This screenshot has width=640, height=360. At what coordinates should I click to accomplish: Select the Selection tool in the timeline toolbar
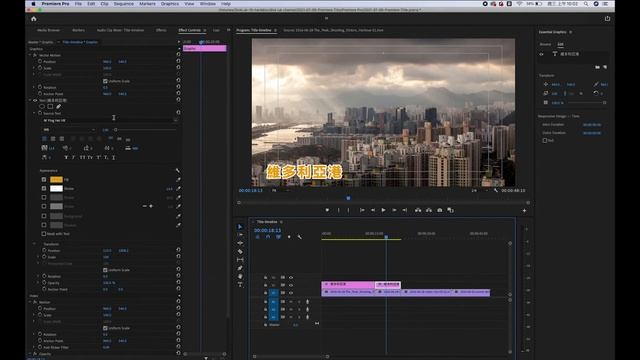click(x=240, y=227)
